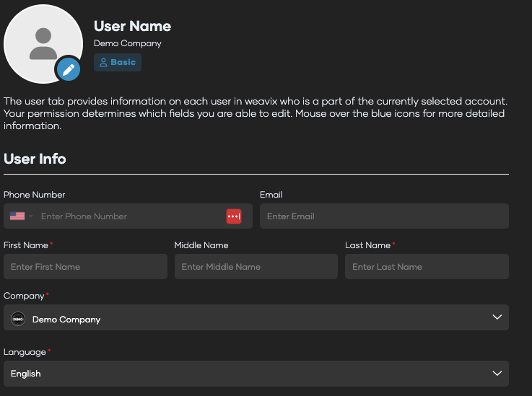
Task: Click the User Info section heading
Action: click(x=35, y=159)
